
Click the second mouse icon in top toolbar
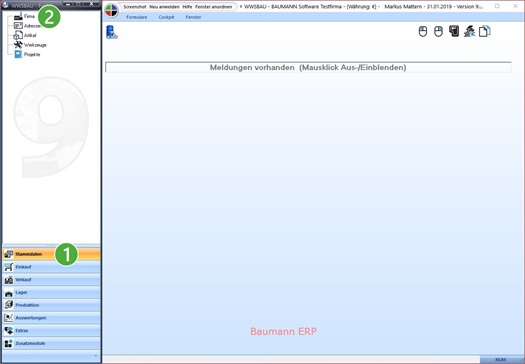click(438, 31)
